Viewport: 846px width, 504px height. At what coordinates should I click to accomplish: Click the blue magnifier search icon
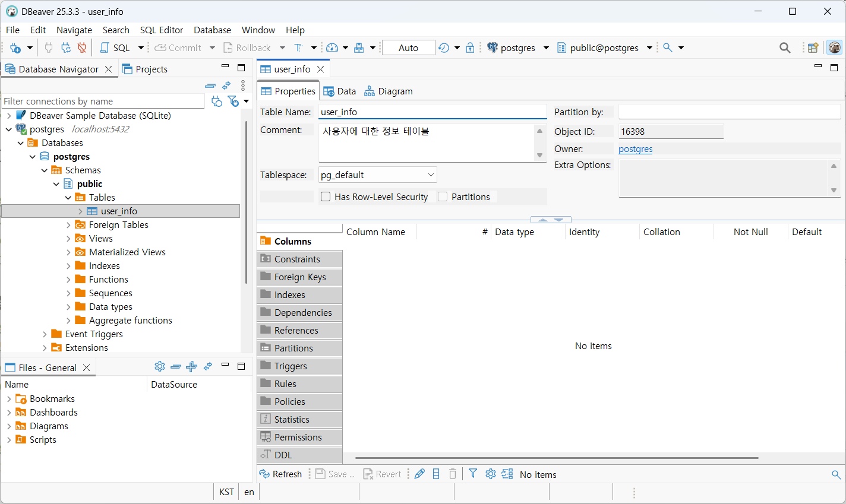pyautogui.click(x=668, y=47)
